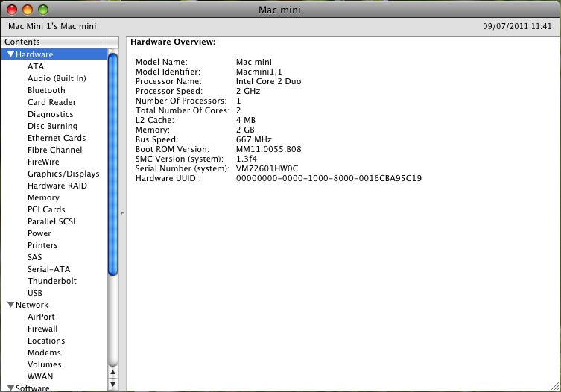Select FireWire in the sidebar
The width and height of the screenshot is (561, 392).
[43, 162]
